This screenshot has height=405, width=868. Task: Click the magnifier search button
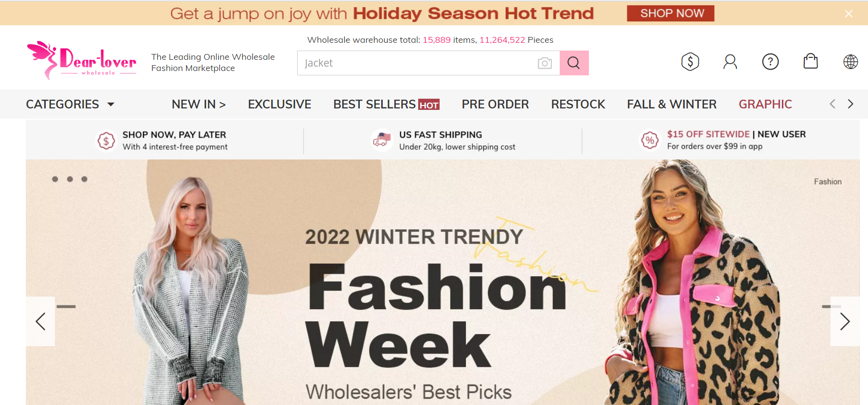point(574,63)
